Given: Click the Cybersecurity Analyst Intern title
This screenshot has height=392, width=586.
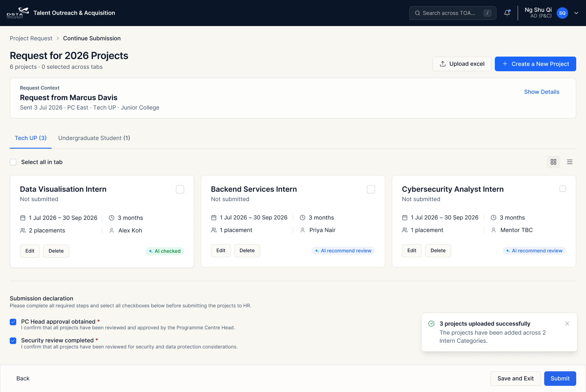Looking at the screenshot, I should tap(453, 189).
